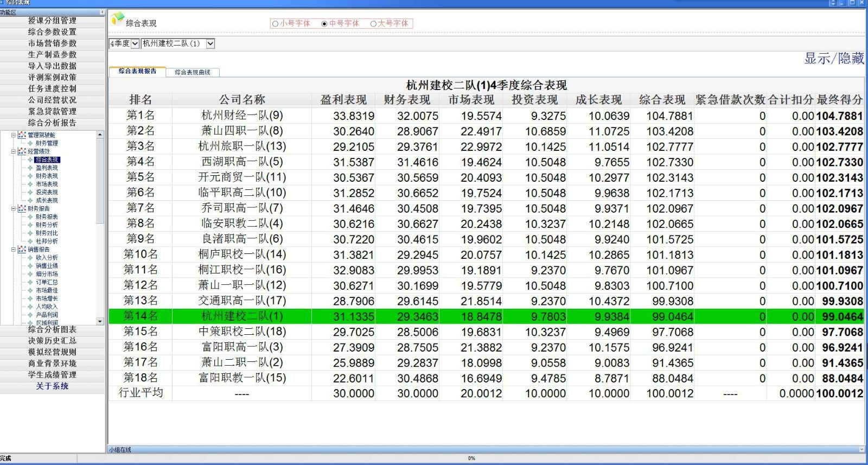This screenshot has width=868, height=465.
Task: Select the 中号字体 radio button
Action: (x=324, y=23)
